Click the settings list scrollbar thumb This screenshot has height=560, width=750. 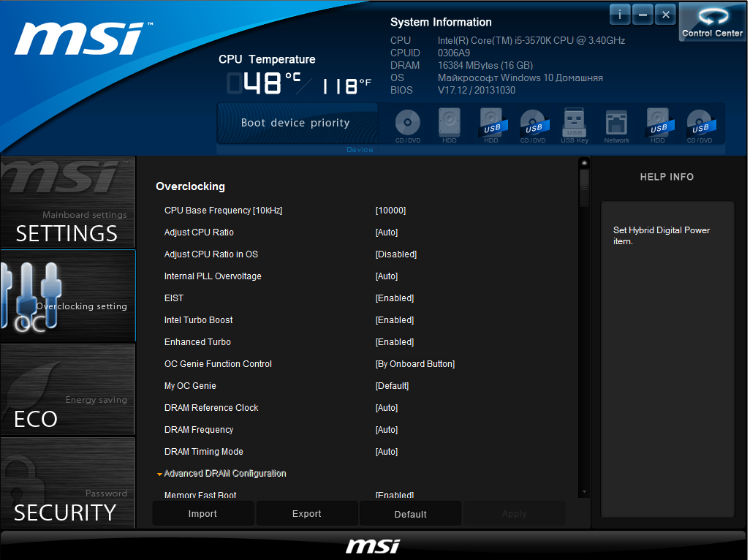(x=584, y=188)
